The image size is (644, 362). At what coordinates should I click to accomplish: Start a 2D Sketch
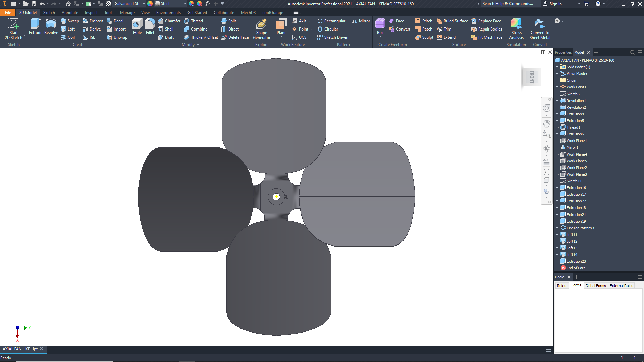pos(14,29)
